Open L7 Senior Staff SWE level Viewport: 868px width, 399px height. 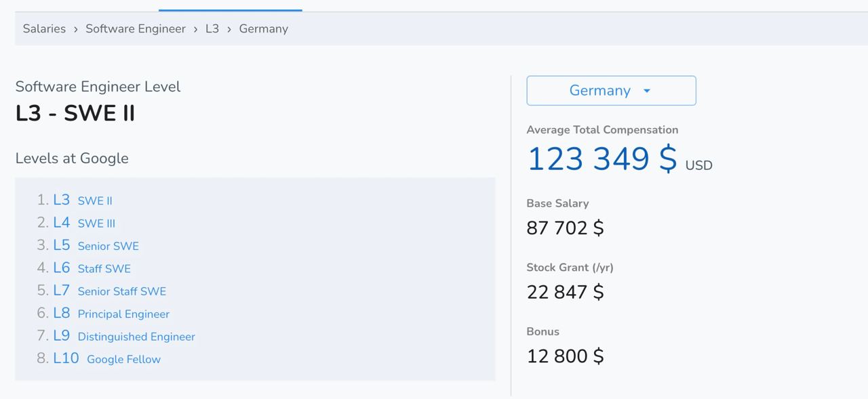coord(109,291)
